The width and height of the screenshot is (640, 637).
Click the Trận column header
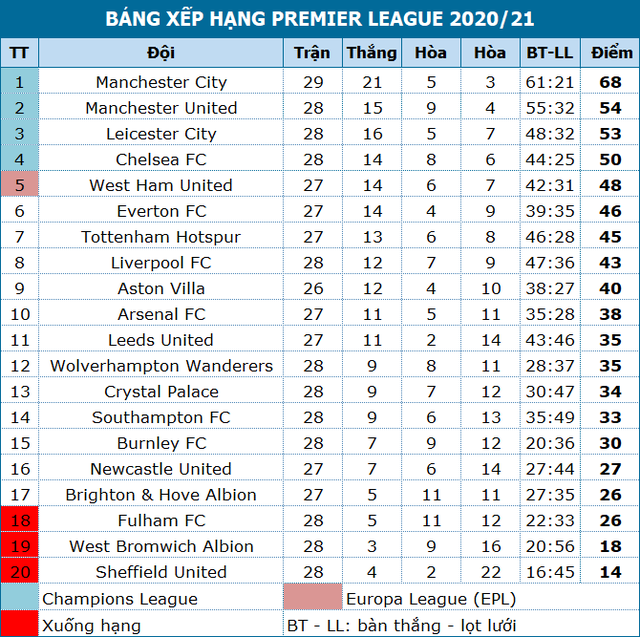[x=312, y=53]
